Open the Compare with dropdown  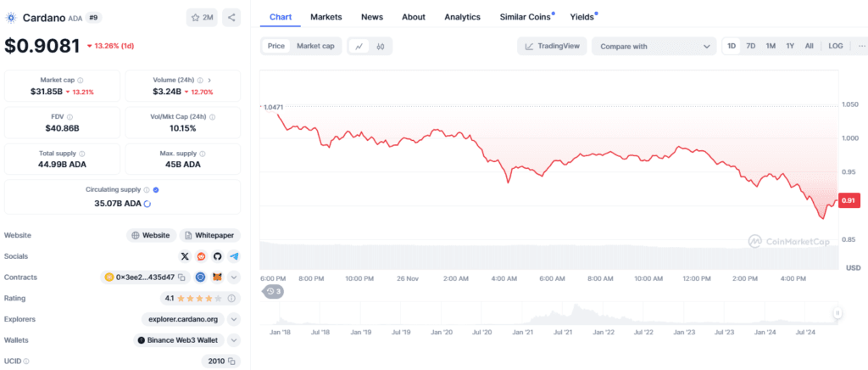click(x=654, y=47)
